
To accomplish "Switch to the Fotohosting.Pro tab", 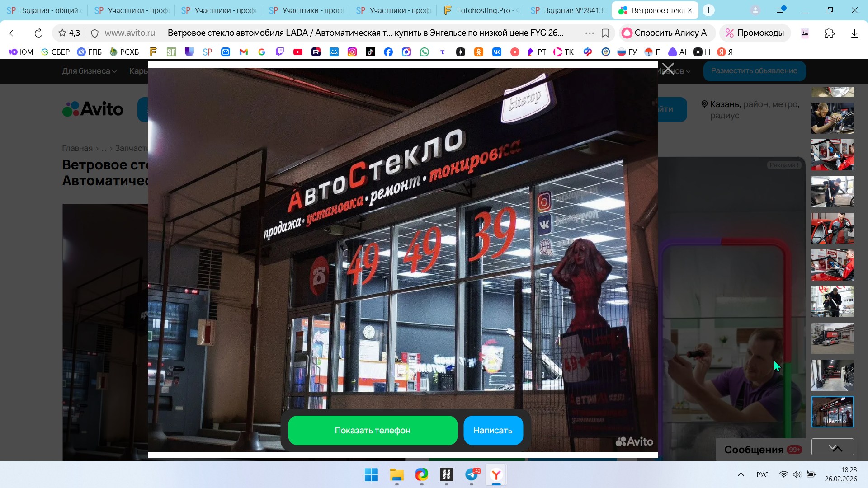I will point(481,10).
